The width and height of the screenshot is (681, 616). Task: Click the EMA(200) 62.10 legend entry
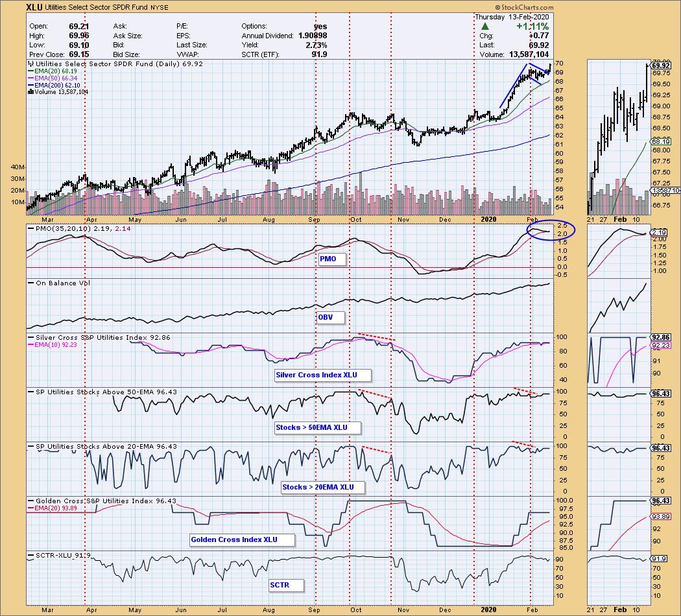coord(54,85)
